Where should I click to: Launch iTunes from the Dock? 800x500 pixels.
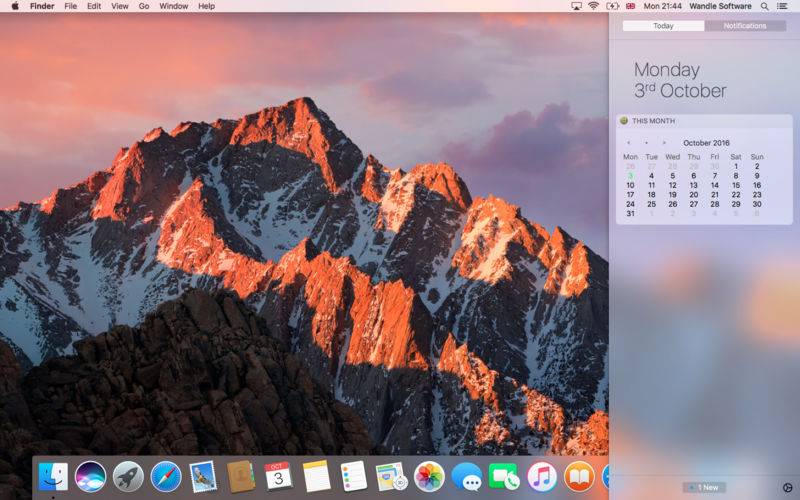pyautogui.click(x=542, y=476)
